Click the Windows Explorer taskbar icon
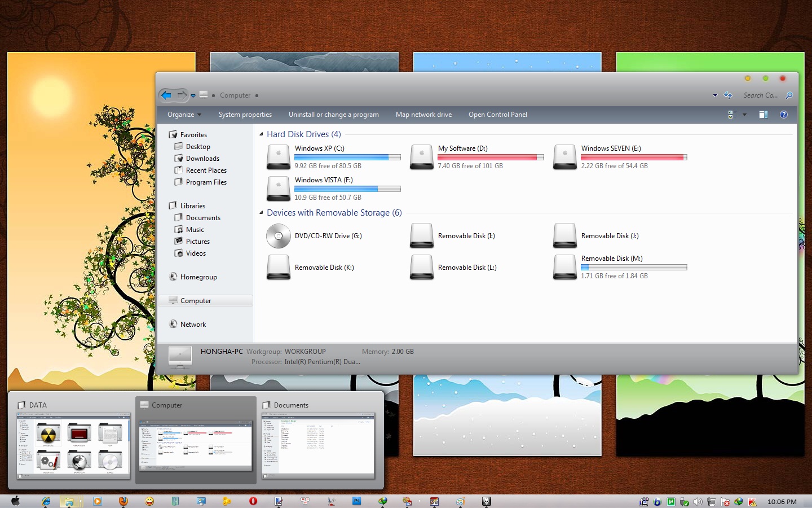This screenshot has width=812, height=508. coord(69,501)
